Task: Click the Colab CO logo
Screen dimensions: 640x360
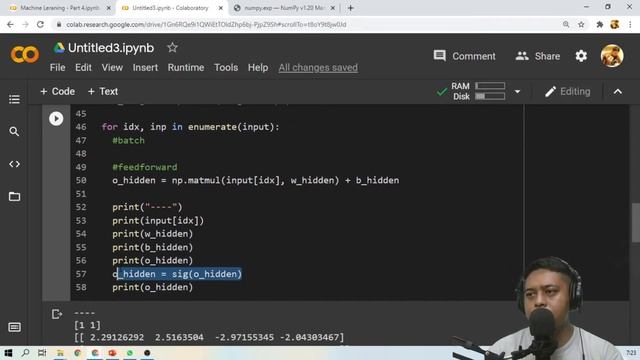Action: pos(25,55)
